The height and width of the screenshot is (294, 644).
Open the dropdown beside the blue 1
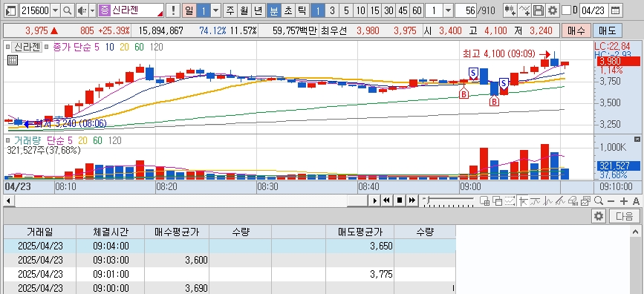pyautogui.click(x=216, y=10)
